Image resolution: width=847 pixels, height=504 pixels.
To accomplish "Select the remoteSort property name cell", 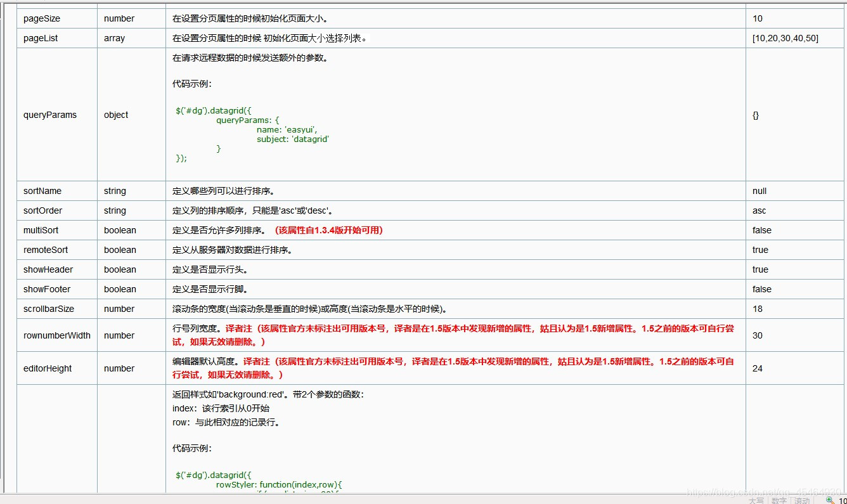I will [57, 250].
